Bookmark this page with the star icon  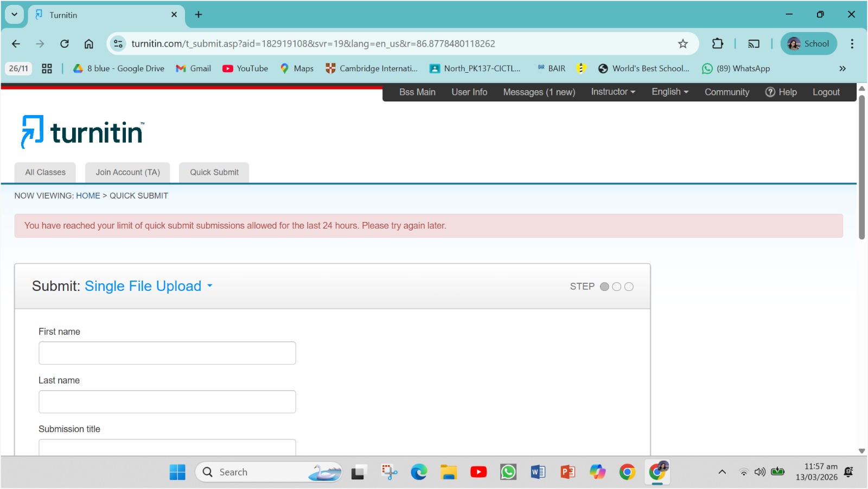pyautogui.click(x=682, y=44)
